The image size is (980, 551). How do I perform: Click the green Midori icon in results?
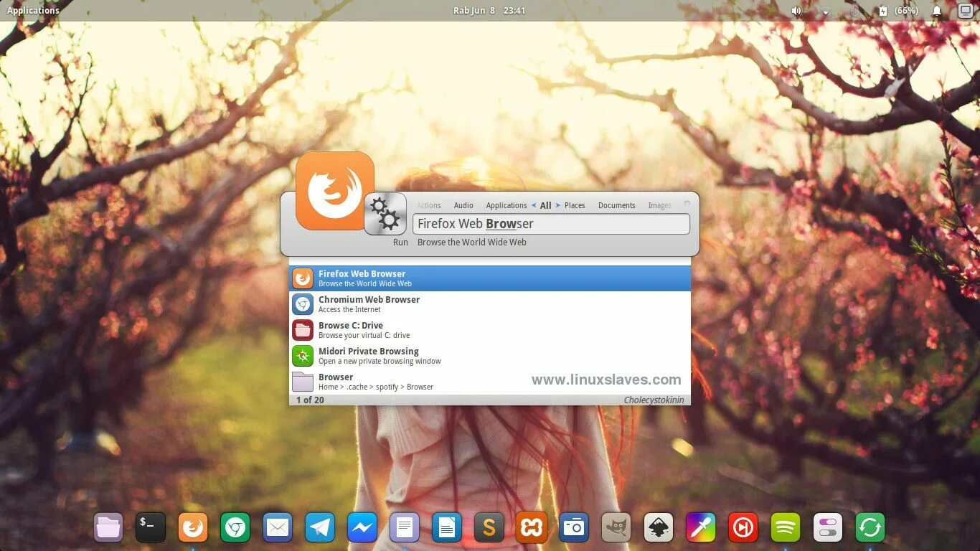303,356
